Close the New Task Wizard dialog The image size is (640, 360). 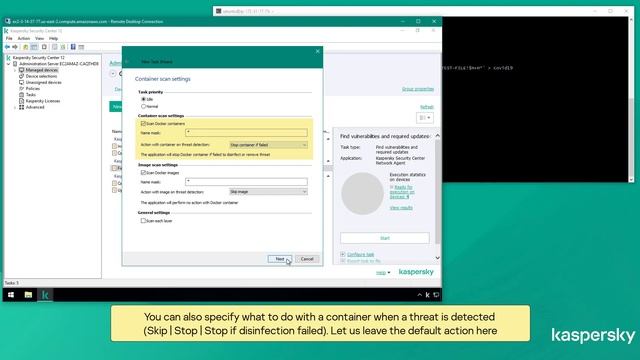pos(318,51)
